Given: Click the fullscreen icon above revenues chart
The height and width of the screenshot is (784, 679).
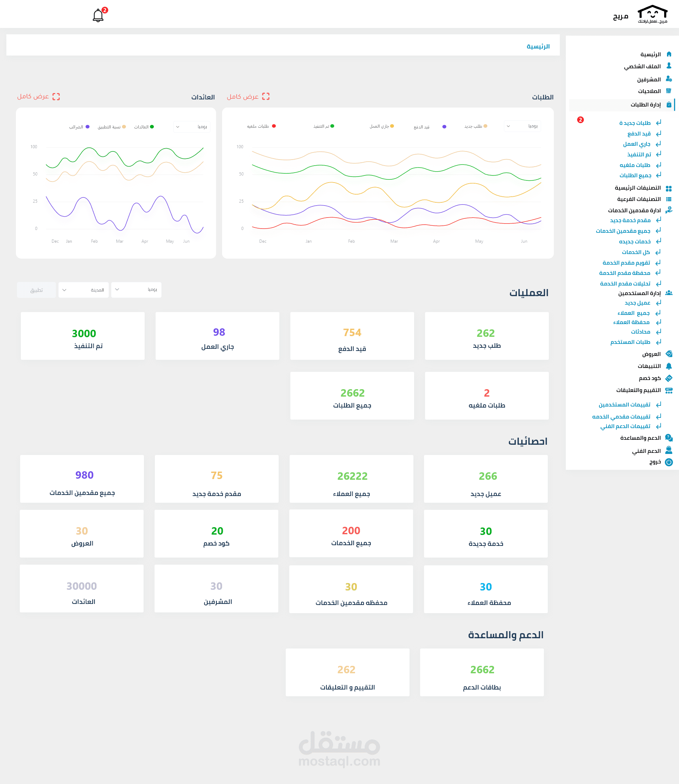Looking at the screenshot, I should pyautogui.click(x=56, y=97).
